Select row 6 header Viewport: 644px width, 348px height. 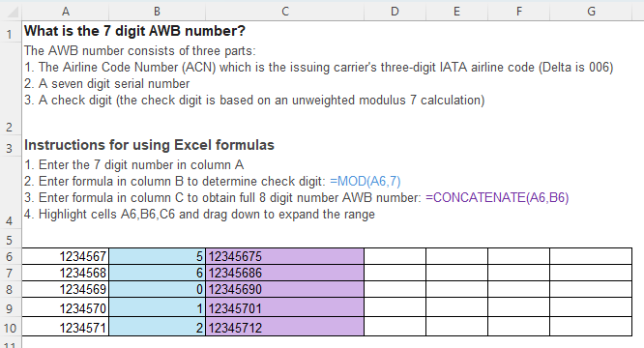tap(11, 256)
